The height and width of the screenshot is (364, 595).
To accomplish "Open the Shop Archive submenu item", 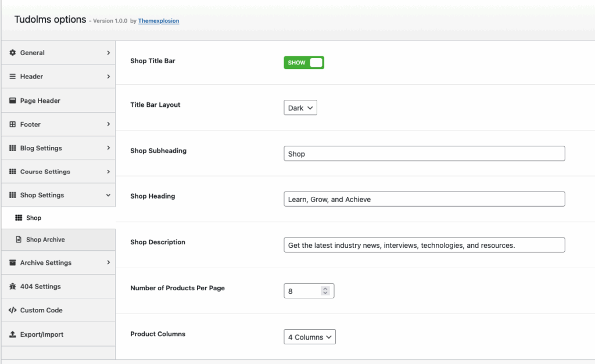I will coord(45,240).
